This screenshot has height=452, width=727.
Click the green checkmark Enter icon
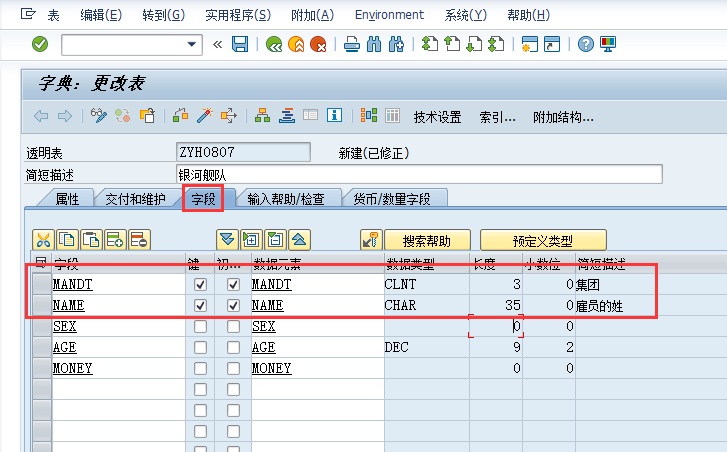[40, 45]
